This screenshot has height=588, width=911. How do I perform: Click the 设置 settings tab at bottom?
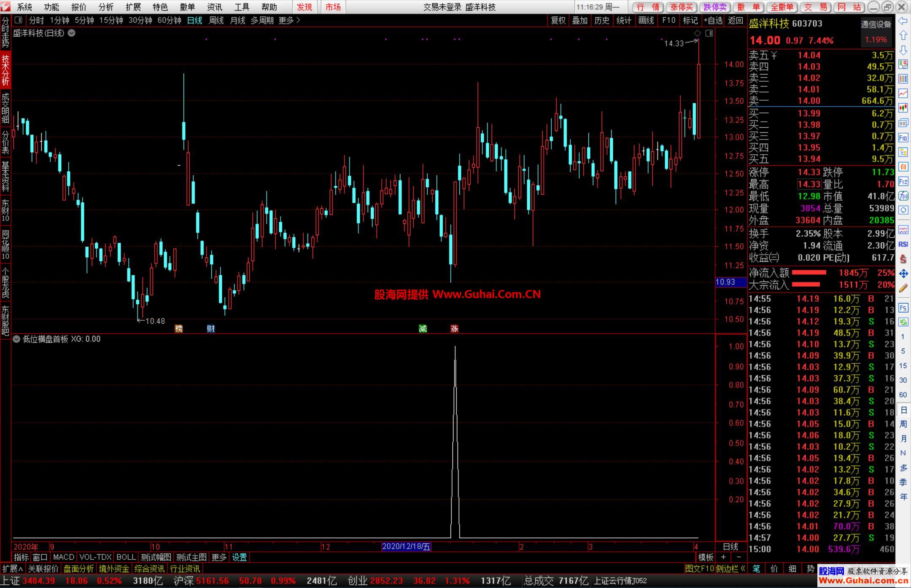240,557
